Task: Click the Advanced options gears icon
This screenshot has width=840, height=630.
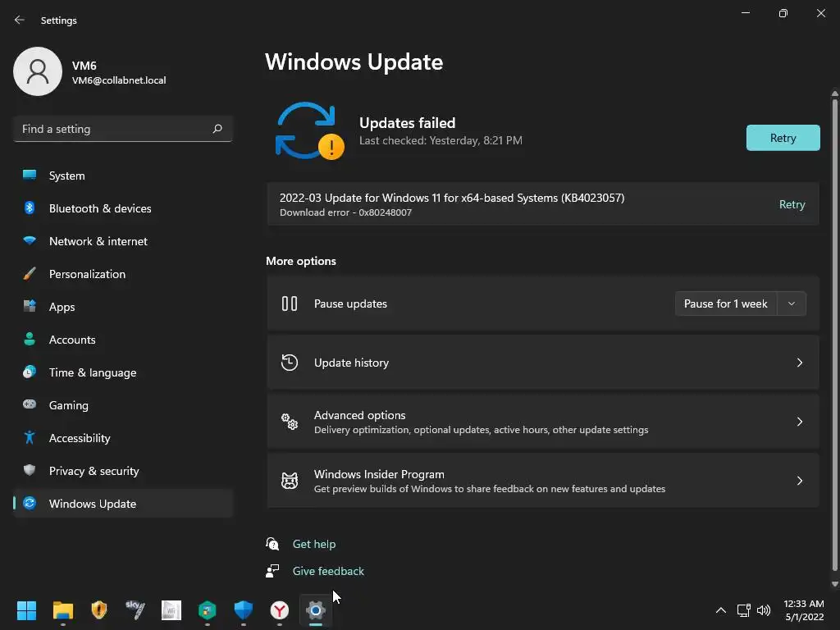Action: click(x=290, y=422)
